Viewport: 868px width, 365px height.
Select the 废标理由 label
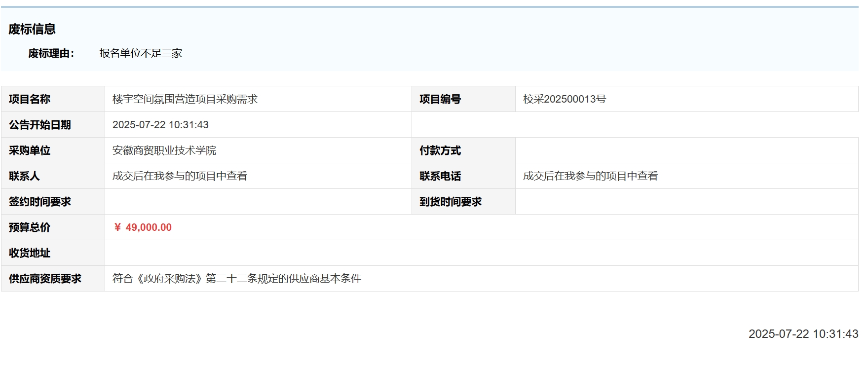51,53
